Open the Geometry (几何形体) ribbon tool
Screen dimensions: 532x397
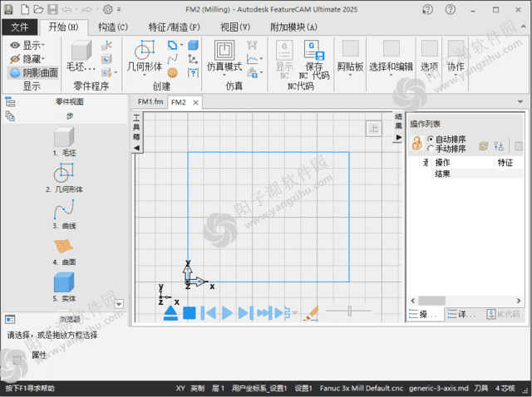145,56
